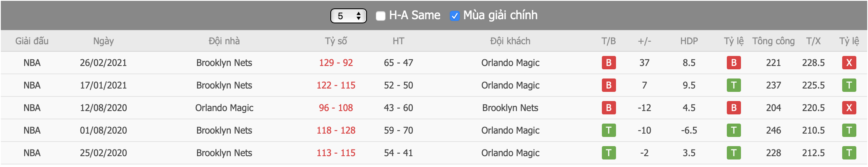Click the Ngày column header

coord(103,41)
